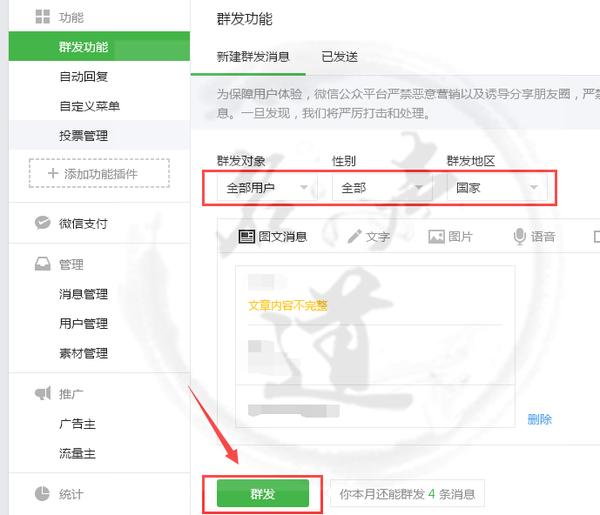The image size is (600, 515).
Task: Click the 推广 megaphone icon
Action: click(x=42, y=393)
